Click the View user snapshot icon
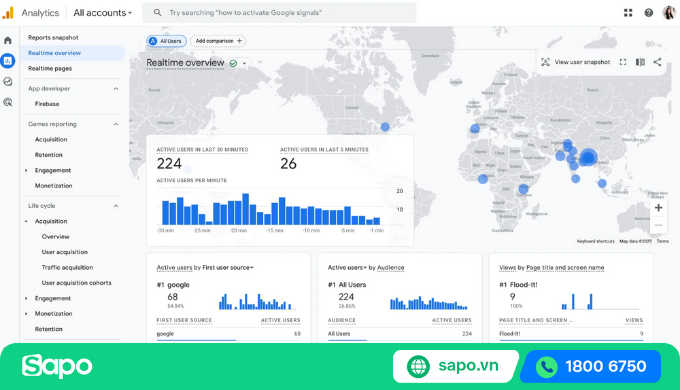The image size is (680, 390). [546, 62]
